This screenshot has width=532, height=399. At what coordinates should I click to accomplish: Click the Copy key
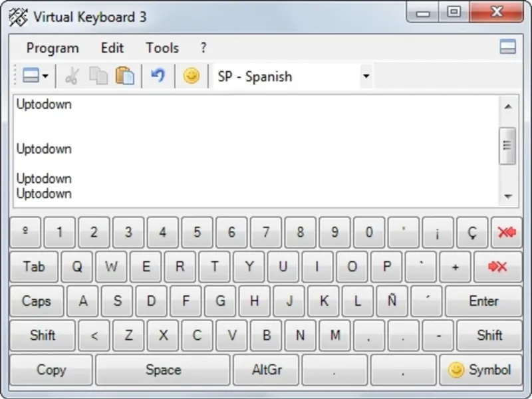point(51,370)
